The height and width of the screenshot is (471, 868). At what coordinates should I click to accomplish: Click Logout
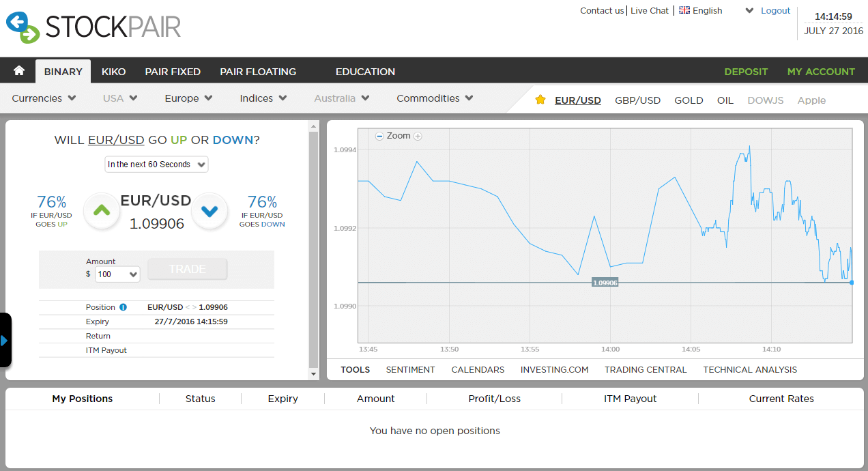pos(775,10)
